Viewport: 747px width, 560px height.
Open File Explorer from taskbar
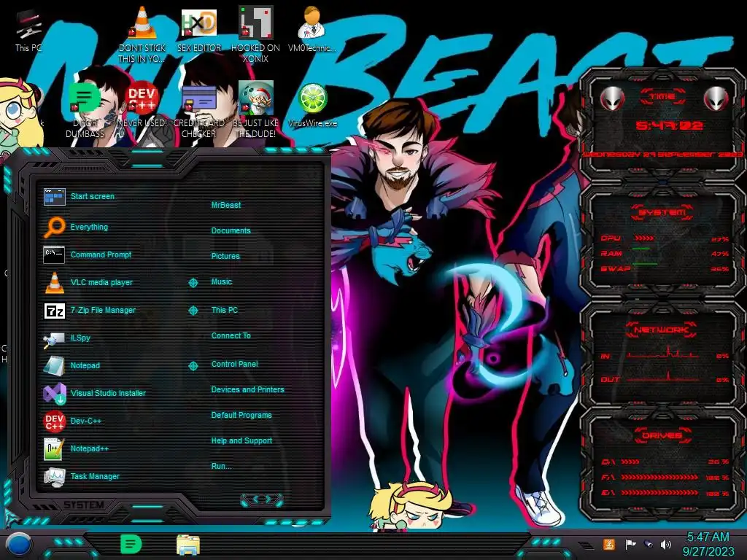188,545
